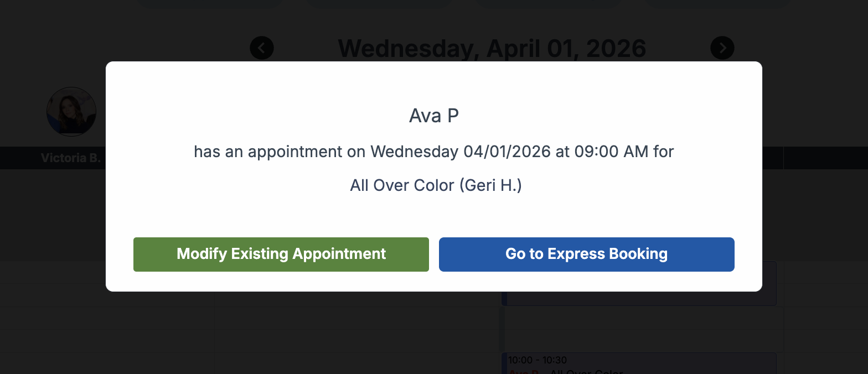Select the Victoria B. column header

(71, 158)
